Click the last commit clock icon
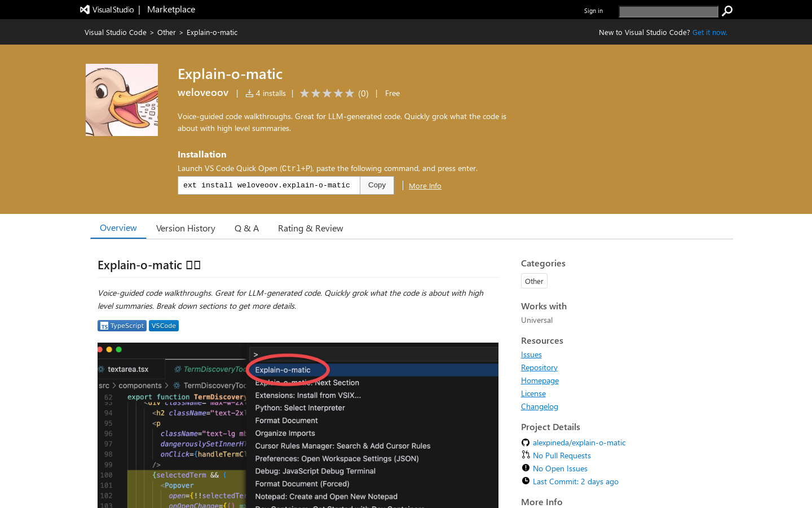The image size is (812, 508). point(526,481)
